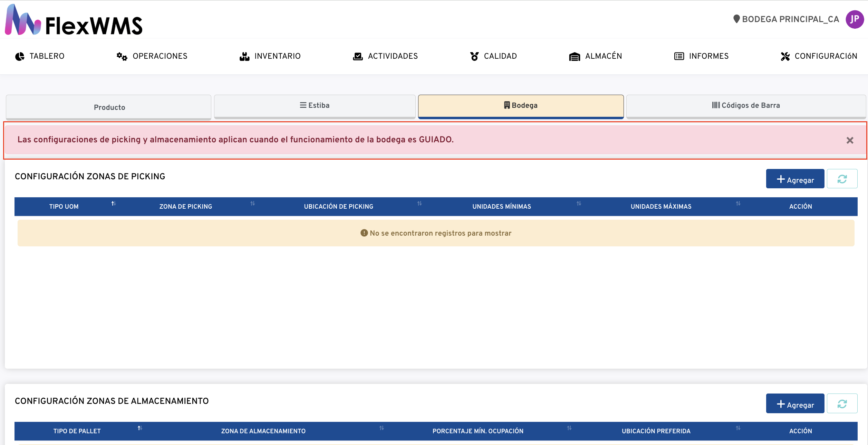
Task: Add a new almacenamiento zone configuration
Action: coord(795,404)
